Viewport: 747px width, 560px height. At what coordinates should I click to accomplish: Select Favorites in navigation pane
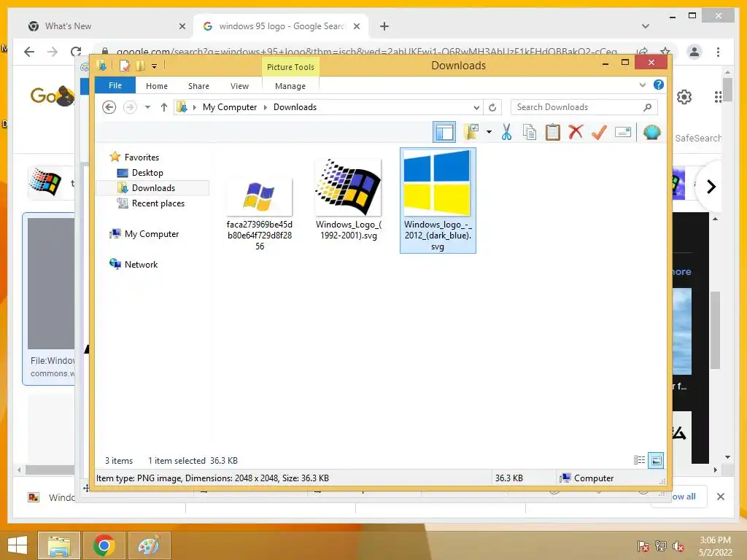tap(142, 157)
